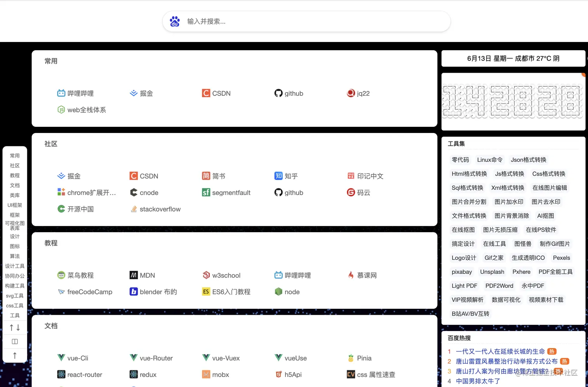Click the node icon under 教程
This screenshot has width=588, height=387.
tap(278, 292)
